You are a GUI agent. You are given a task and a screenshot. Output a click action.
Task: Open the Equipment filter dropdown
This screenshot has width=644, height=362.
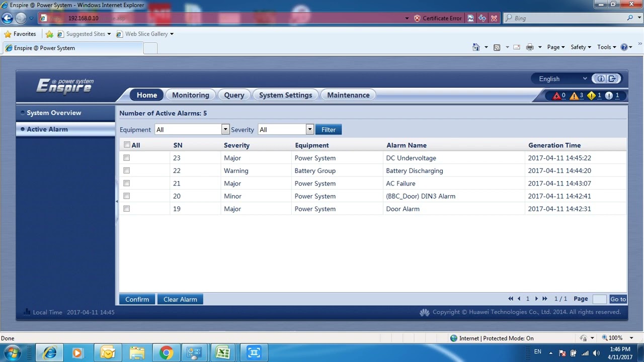pyautogui.click(x=192, y=129)
